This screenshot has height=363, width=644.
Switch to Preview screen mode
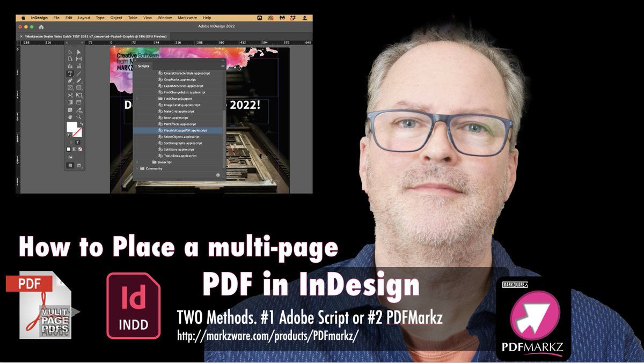[x=79, y=165]
